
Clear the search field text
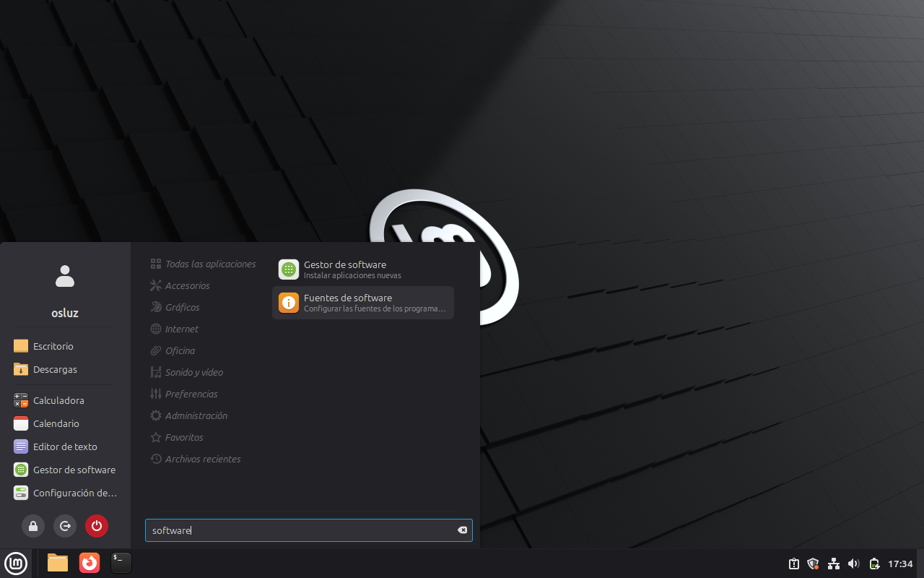463,530
